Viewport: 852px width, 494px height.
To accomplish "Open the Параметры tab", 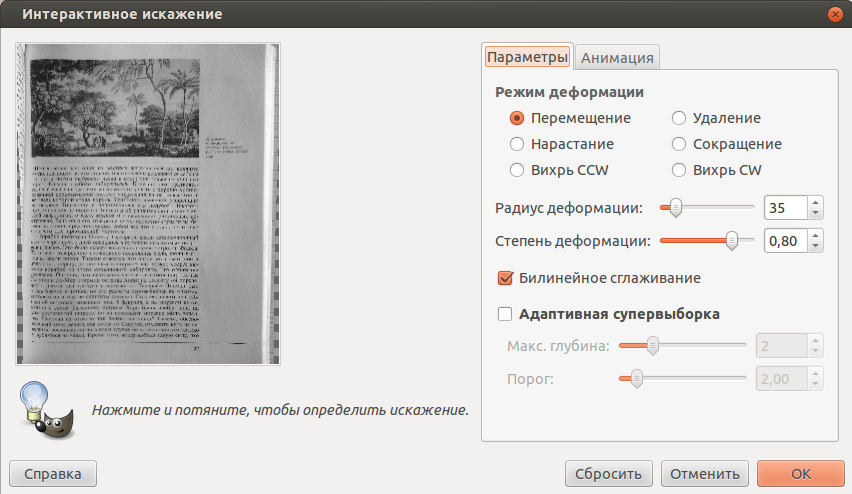I will pyautogui.click(x=527, y=57).
